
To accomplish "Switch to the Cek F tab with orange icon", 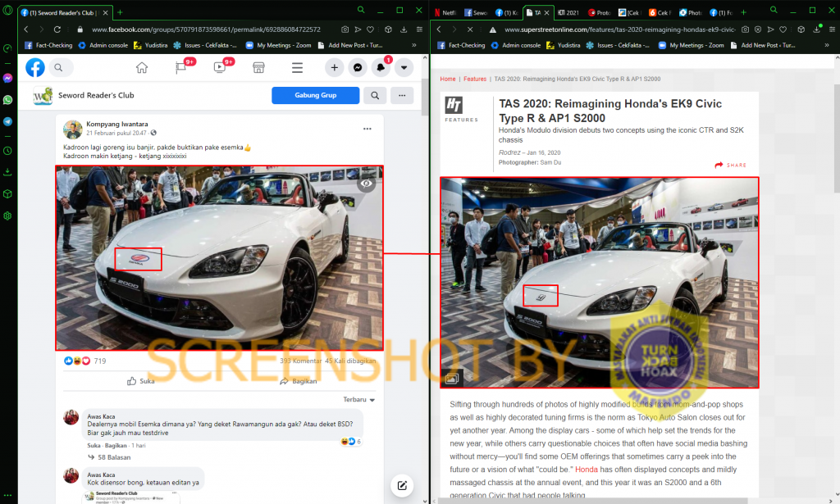I will pos(660,12).
